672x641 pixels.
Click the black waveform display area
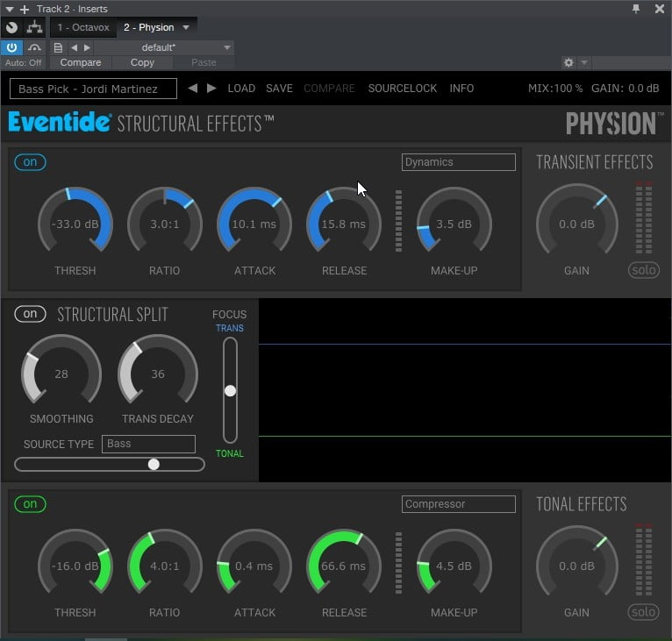[x=465, y=390]
